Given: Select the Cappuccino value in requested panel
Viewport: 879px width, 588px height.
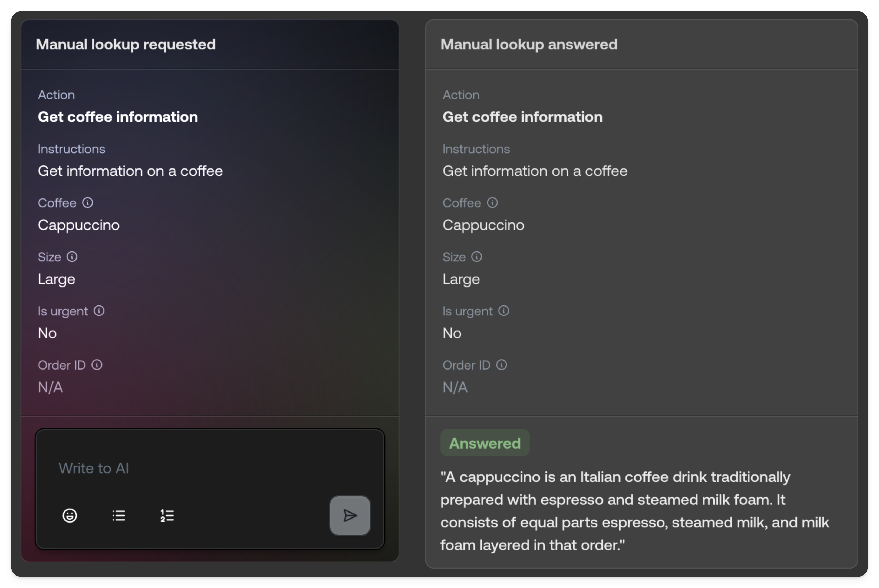Looking at the screenshot, I should click(x=78, y=225).
